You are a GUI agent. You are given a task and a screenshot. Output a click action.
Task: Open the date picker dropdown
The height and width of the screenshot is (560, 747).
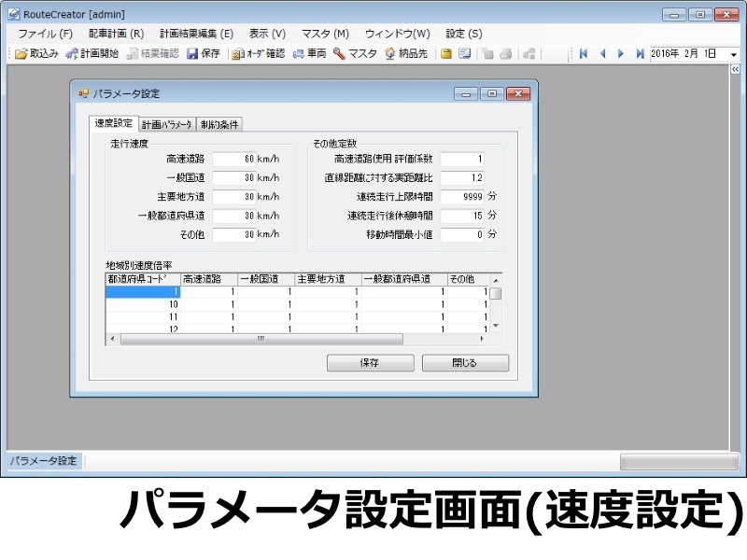click(x=735, y=53)
